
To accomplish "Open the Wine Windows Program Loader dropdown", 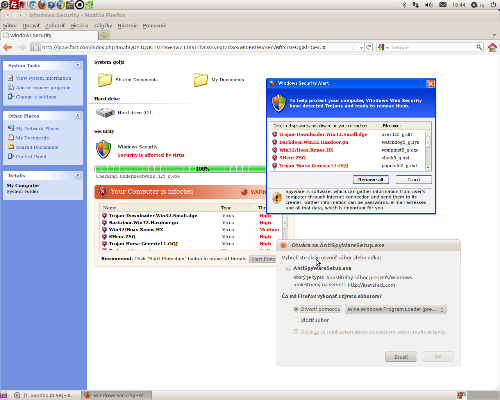I will click(x=396, y=309).
